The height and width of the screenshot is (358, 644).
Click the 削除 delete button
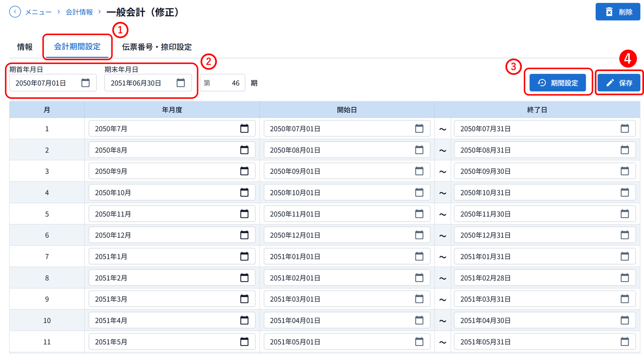[x=618, y=12]
